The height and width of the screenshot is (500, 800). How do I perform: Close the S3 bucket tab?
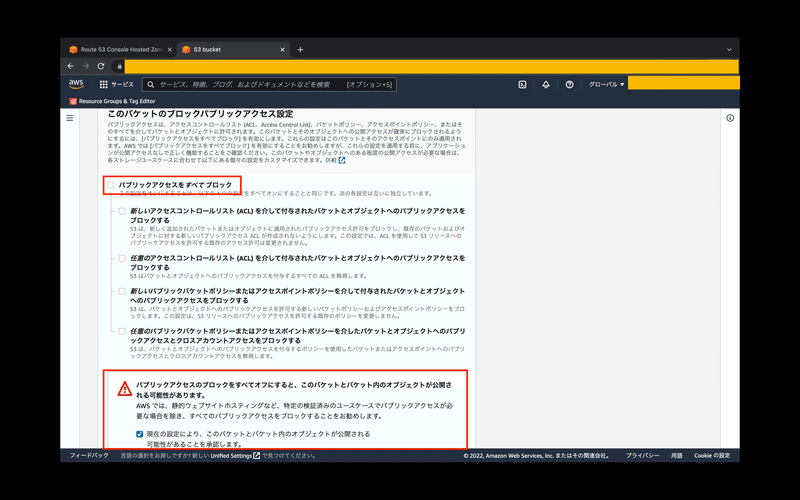(x=283, y=49)
